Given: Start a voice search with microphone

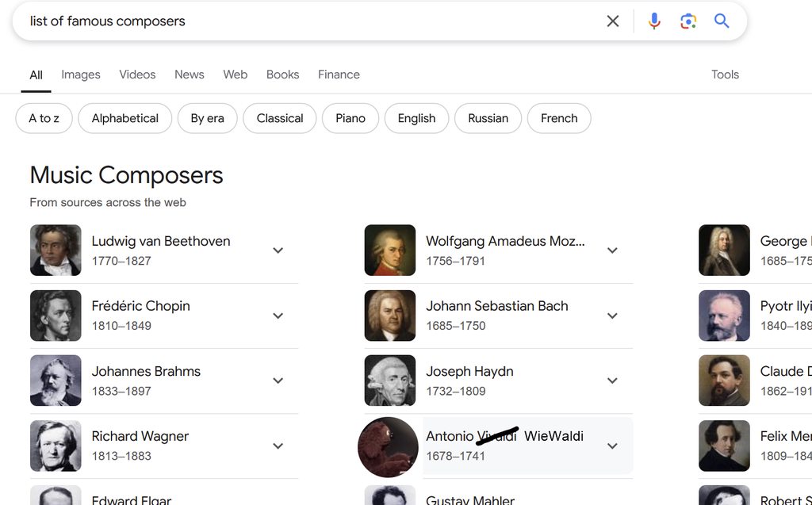Looking at the screenshot, I should tap(654, 21).
